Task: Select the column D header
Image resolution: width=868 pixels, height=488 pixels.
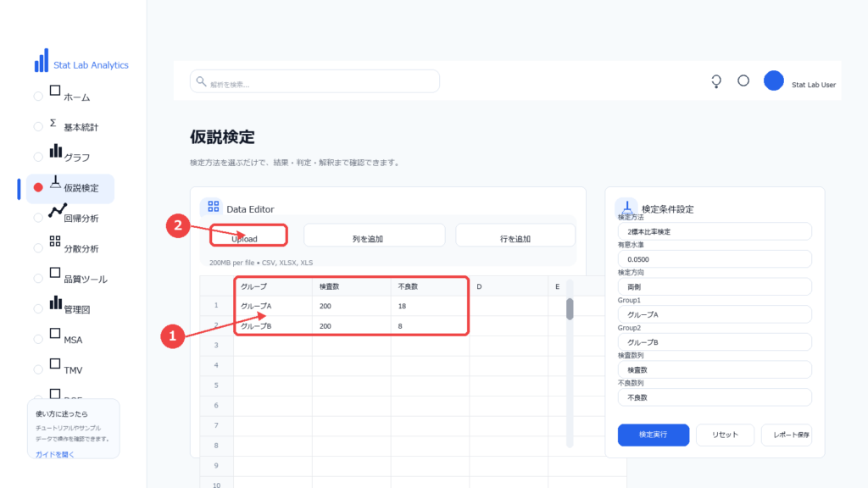Action: 509,286
